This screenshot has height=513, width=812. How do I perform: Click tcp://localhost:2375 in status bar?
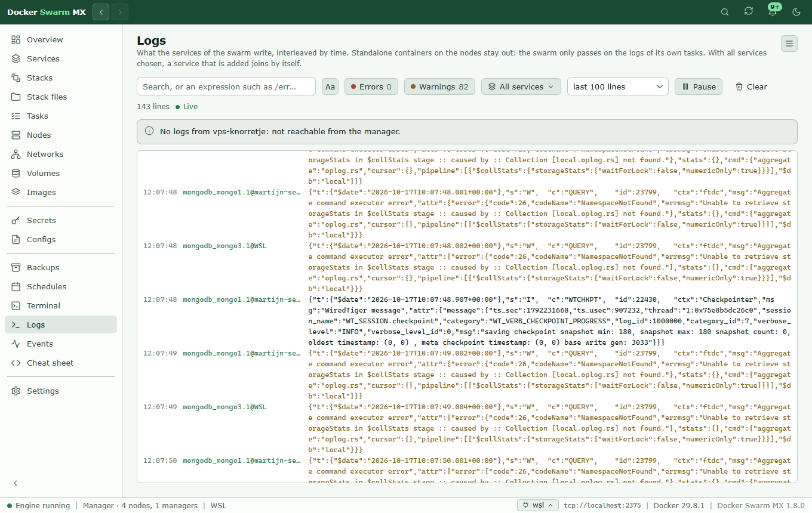click(602, 505)
